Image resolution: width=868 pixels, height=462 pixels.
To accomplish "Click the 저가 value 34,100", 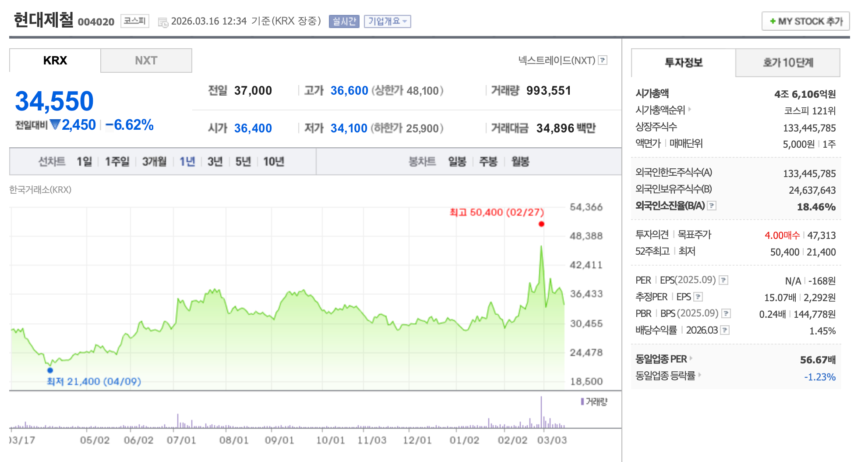I will pyautogui.click(x=349, y=128).
